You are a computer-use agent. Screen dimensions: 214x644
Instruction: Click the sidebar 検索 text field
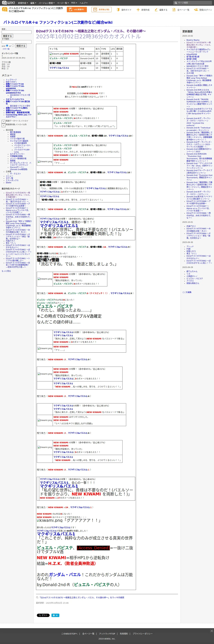[x=16, y=32]
